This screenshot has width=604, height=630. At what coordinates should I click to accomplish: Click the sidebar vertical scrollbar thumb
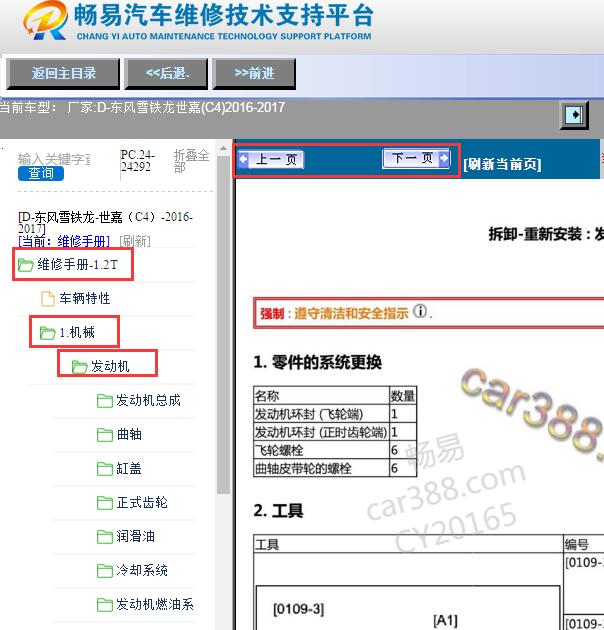click(223, 325)
